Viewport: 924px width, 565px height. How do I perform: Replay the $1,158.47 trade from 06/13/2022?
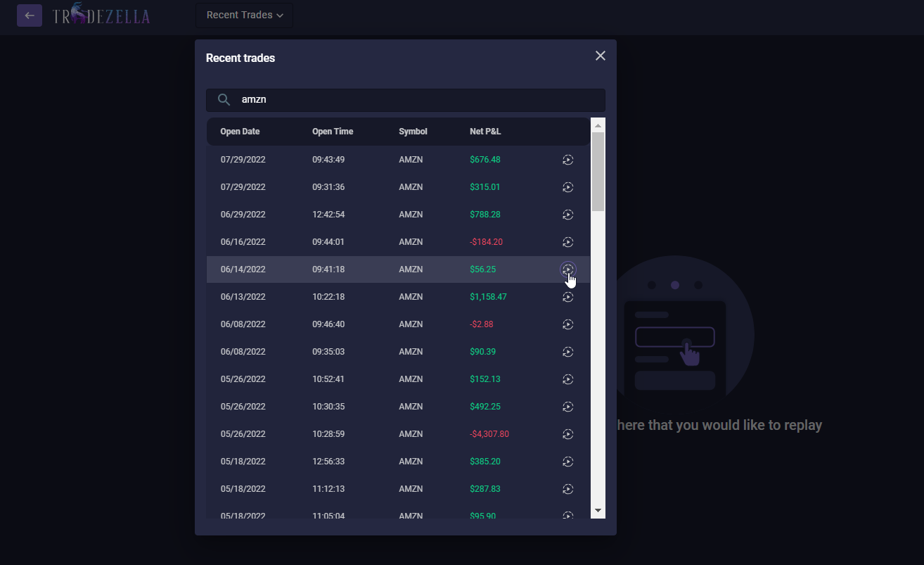click(x=567, y=297)
